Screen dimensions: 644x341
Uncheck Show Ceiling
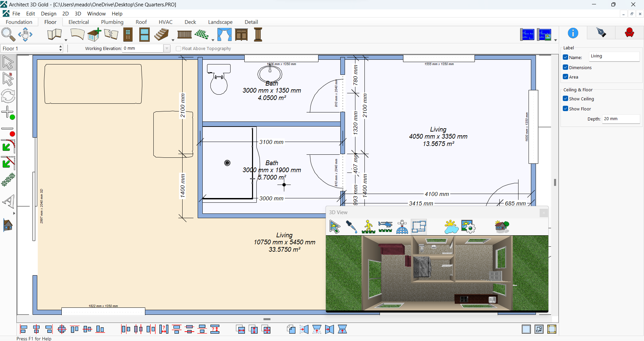tap(565, 99)
